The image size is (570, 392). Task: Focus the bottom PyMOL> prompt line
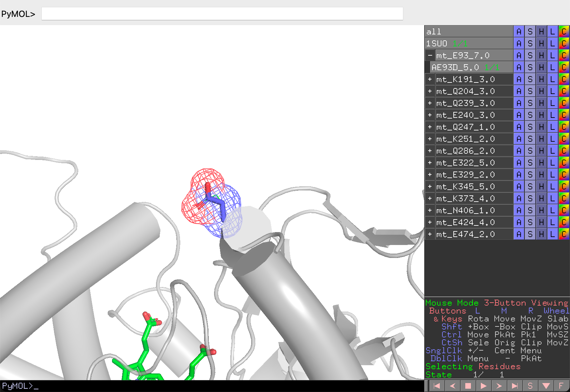point(212,386)
